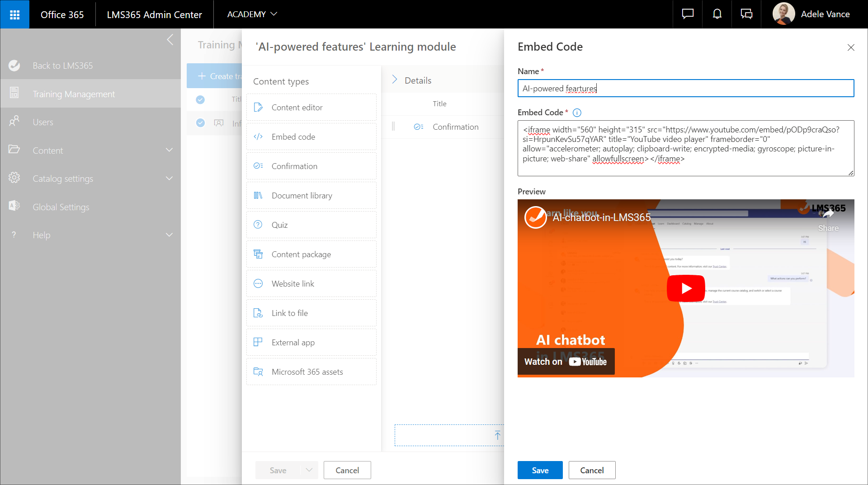
Task: Click the upload arrow in drop zone
Action: pyautogui.click(x=497, y=435)
